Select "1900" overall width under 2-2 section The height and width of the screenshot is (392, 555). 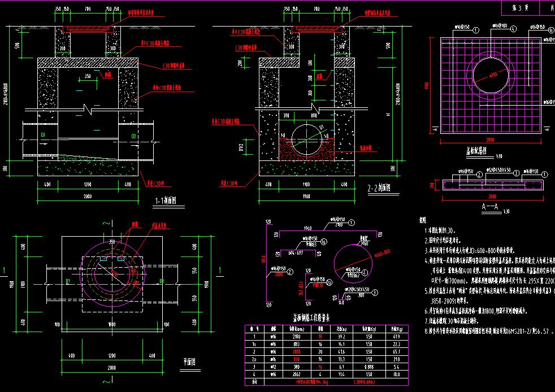pos(306,196)
